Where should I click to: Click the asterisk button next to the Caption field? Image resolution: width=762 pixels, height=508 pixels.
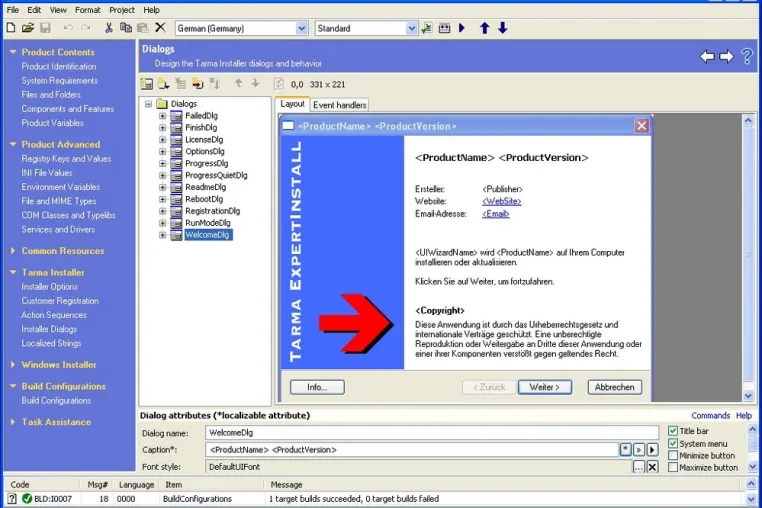(625, 450)
